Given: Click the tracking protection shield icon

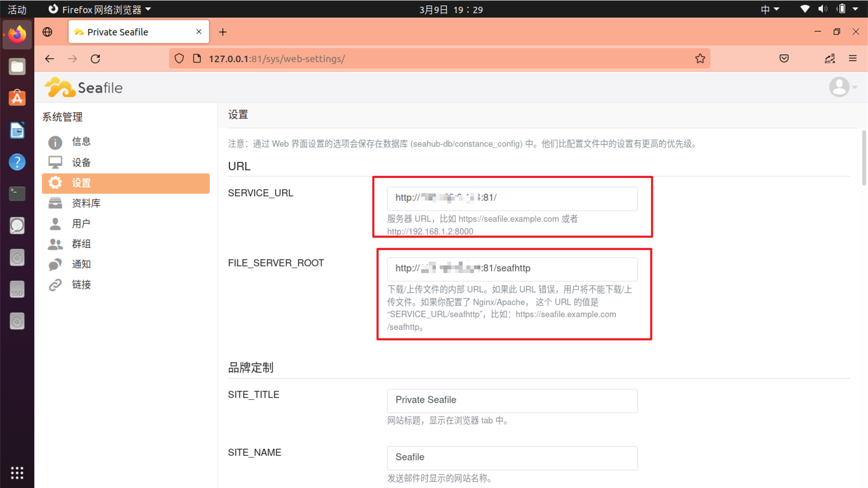Looking at the screenshot, I should click(179, 59).
